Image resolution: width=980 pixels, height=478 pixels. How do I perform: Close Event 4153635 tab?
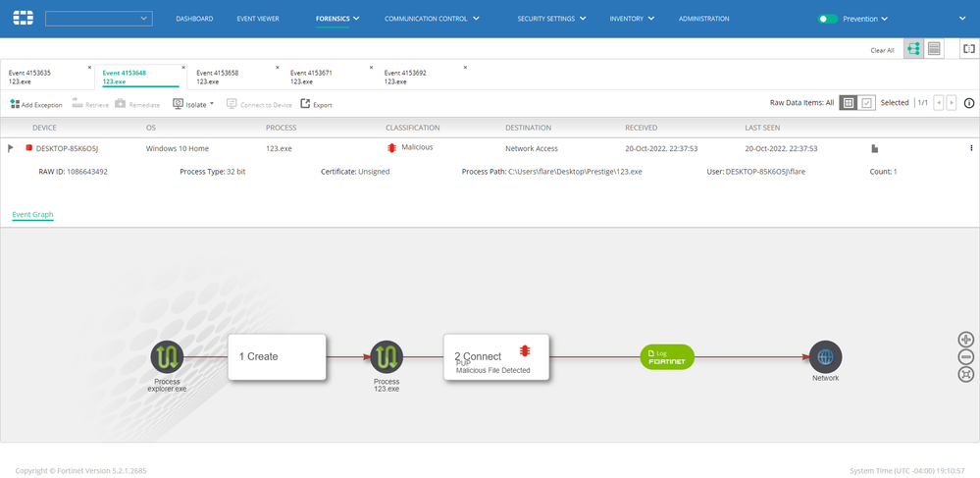click(x=89, y=68)
